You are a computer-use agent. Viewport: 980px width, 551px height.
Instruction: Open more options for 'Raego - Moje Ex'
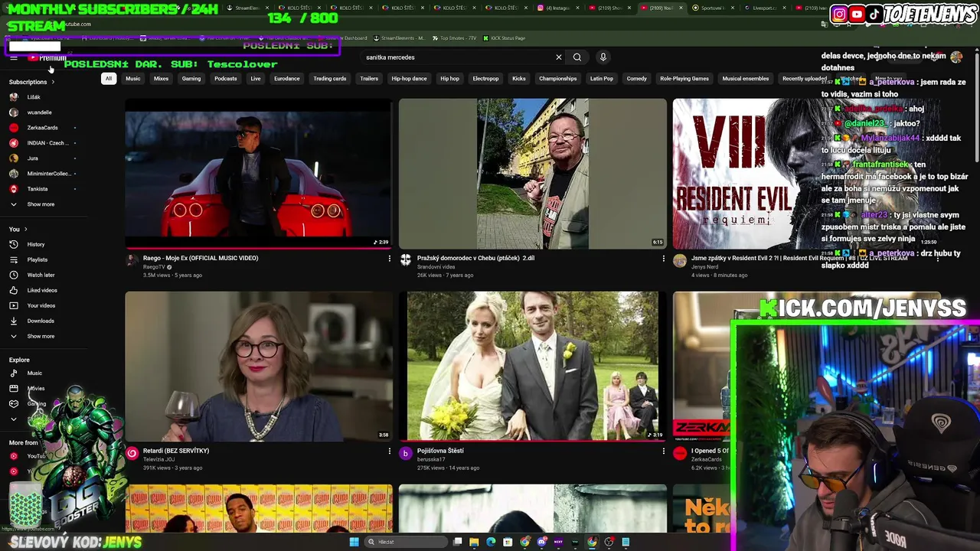[x=390, y=259]
